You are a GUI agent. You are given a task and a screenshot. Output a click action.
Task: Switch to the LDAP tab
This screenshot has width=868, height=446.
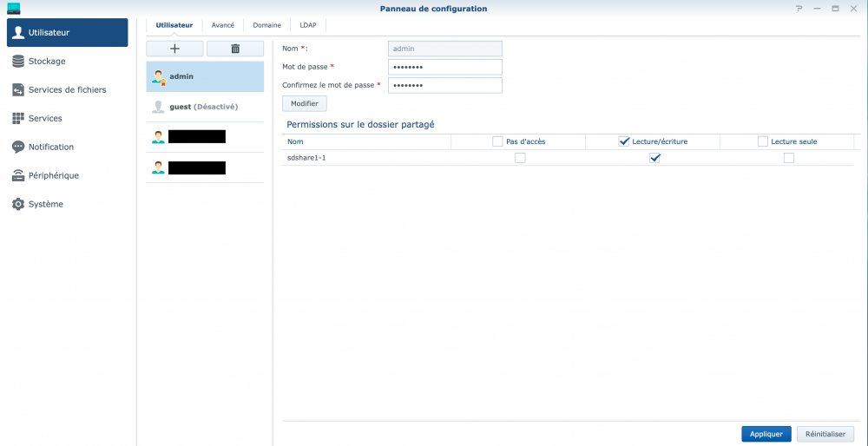(x=308, y=25)
